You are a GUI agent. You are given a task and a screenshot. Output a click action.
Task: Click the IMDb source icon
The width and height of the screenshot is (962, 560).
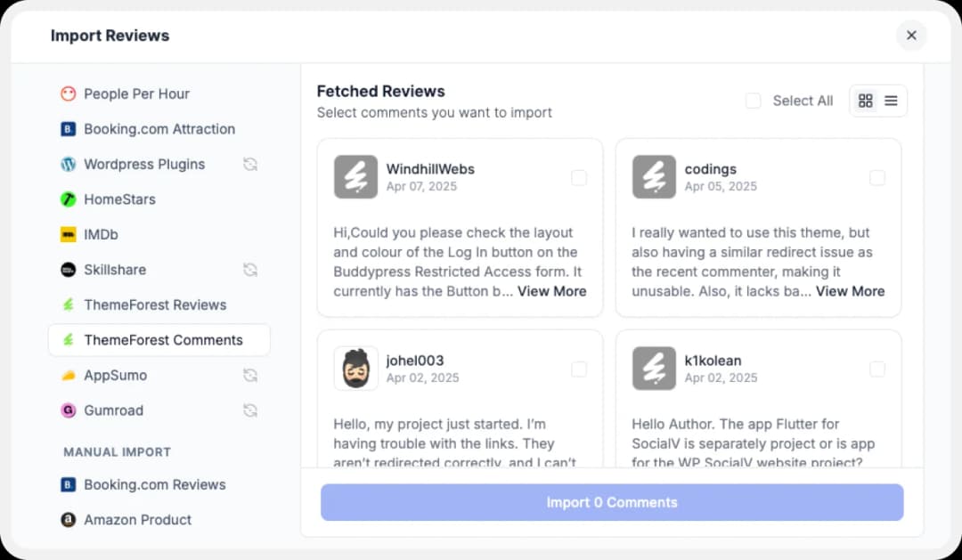[x=69, y=234]
